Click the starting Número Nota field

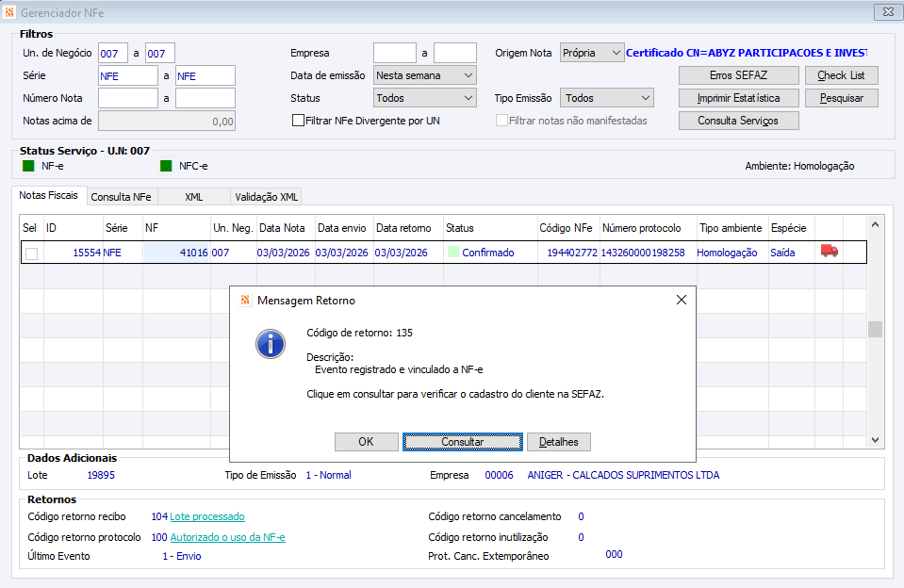[128, 98]
